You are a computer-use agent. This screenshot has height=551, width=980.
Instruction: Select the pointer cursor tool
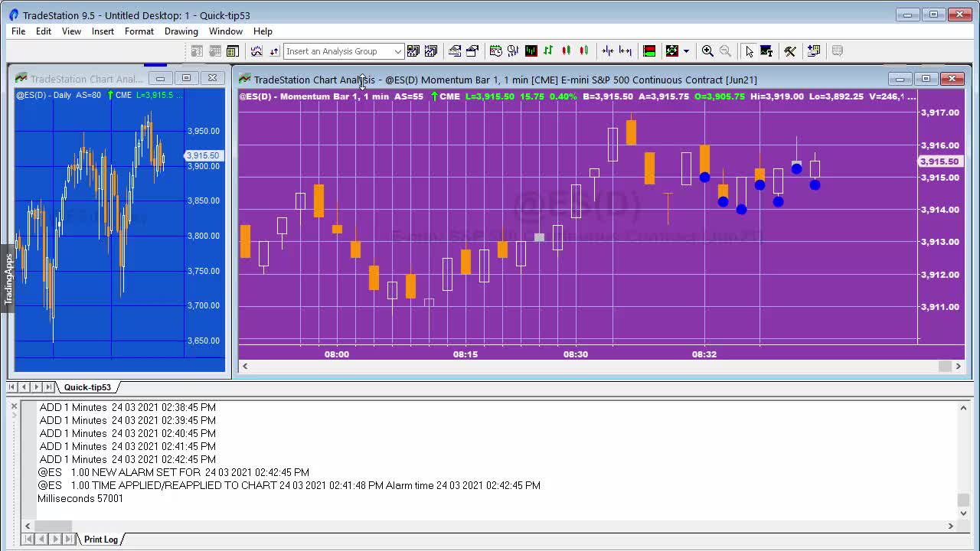pyautogui.click(x=749, y=51)
